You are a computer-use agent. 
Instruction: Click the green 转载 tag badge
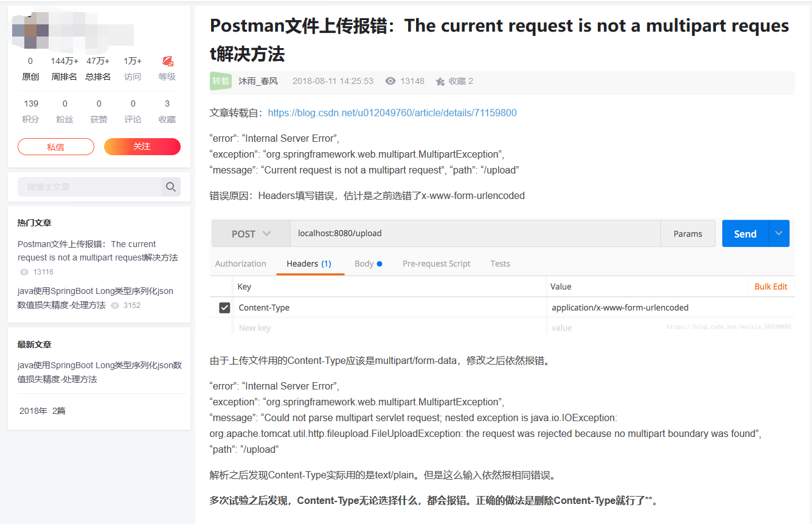(221, 81)
